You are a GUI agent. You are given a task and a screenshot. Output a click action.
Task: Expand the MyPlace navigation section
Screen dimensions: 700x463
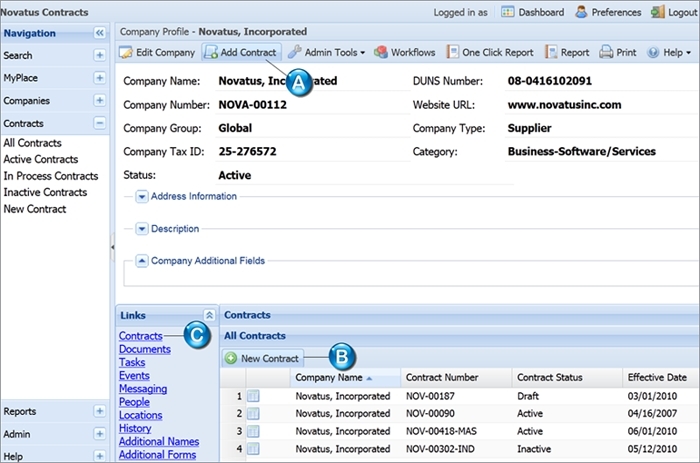tap(100, 77)
